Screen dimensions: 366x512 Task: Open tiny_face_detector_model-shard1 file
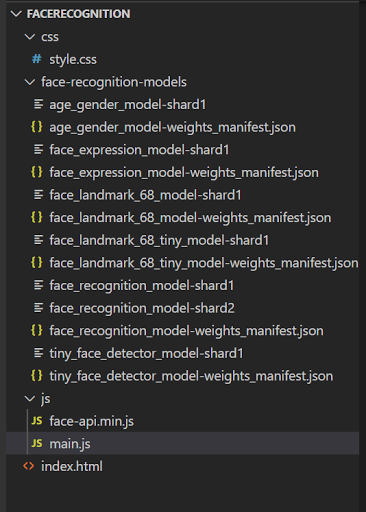[x=146, y=354]
